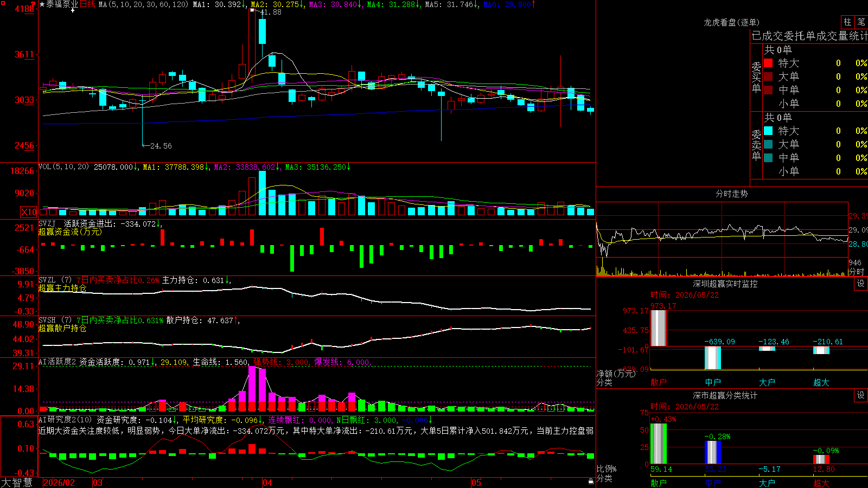This screenshot has width=868, height=488.
Task: Click the 04 month marker on the time axis
Action: pyautogui.click(x=267, y=483)
